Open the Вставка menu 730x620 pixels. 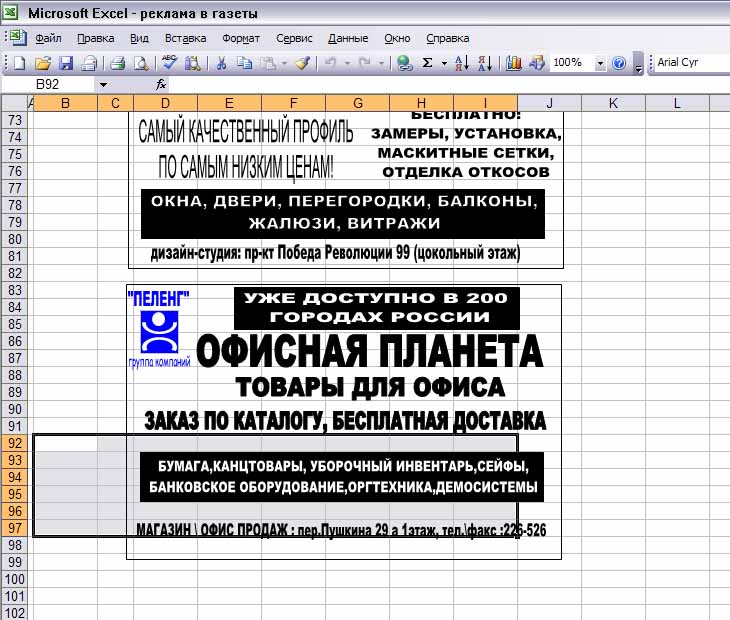click(x=185, y=38)
